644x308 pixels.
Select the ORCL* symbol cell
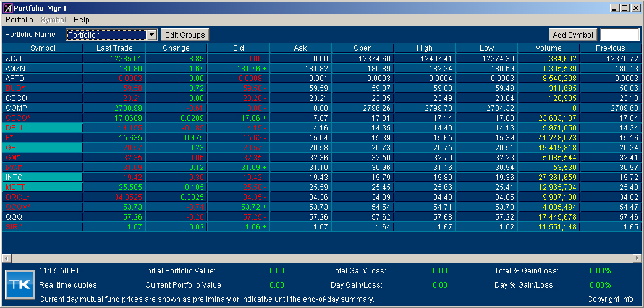coord(43,197)
